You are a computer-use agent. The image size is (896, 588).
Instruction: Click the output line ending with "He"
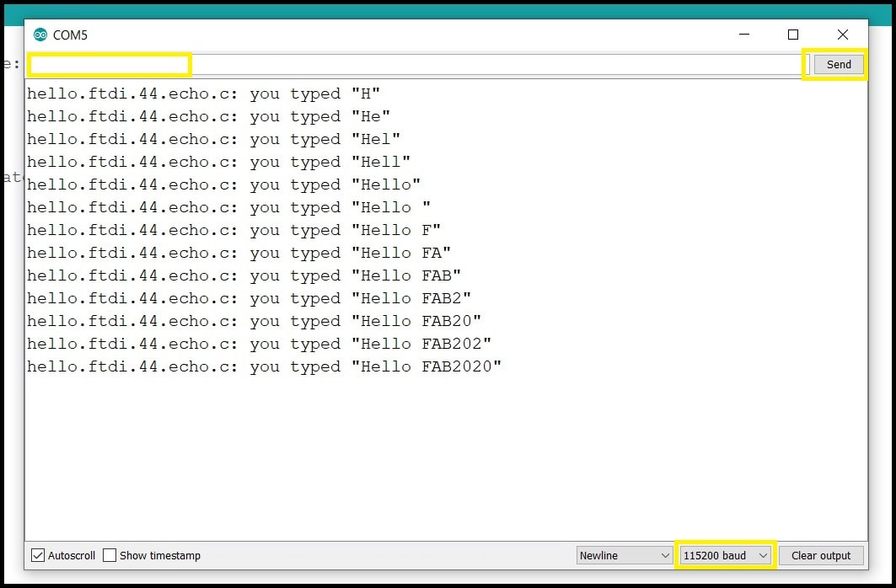(x=208, y=116)
